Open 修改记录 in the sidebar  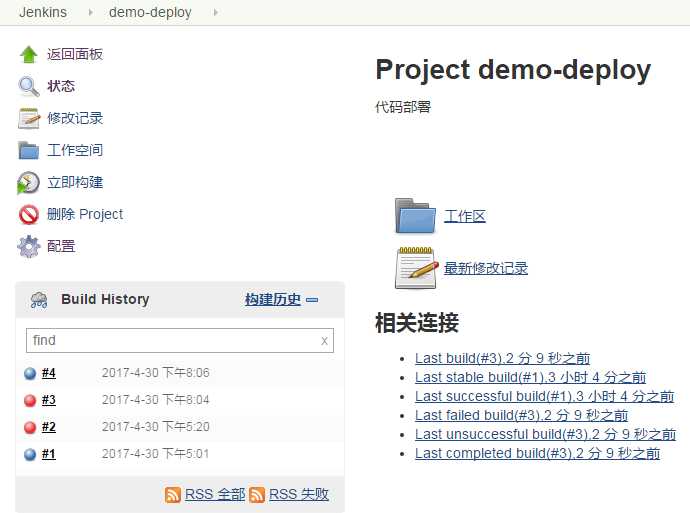click(75, 118)
